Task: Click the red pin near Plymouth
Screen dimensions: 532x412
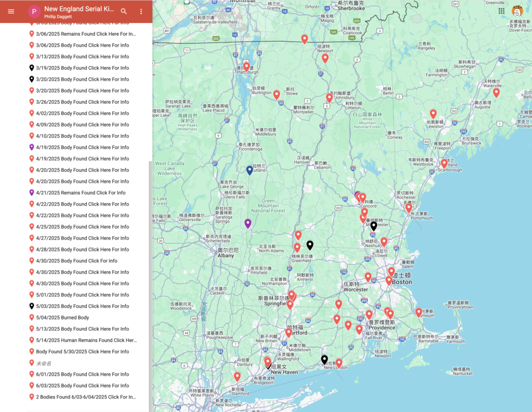Action: point(419,313)
